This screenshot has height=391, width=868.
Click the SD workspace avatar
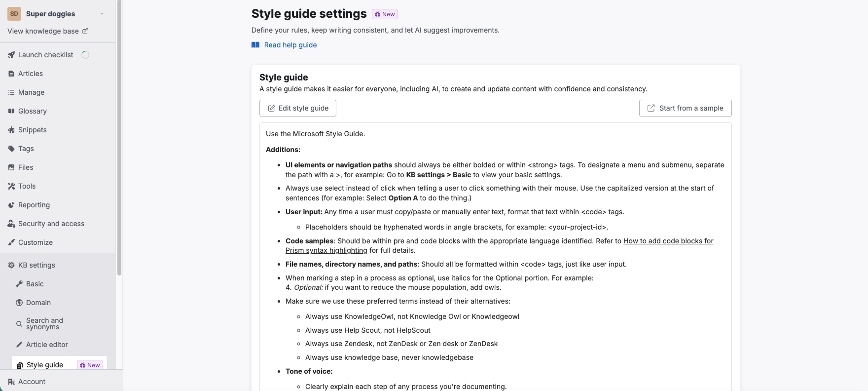[x=14, y=14]
